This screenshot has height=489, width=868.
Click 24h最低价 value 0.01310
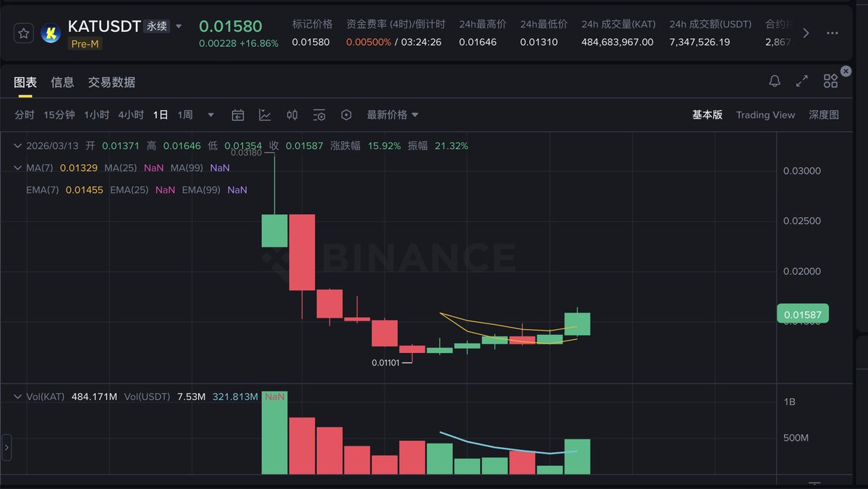(x=538, y=42)
